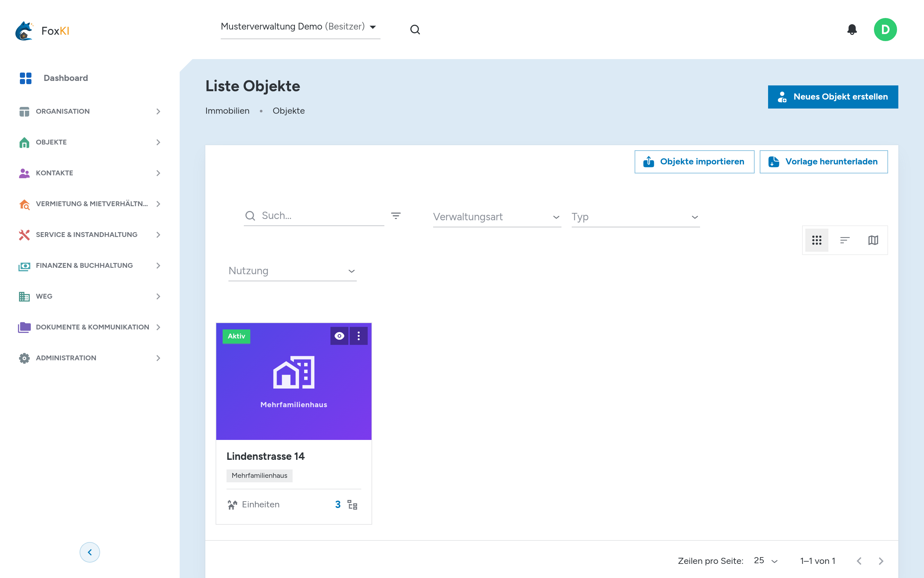Click the FoxKI fox logo
The height and width of the screenshot is (578, 924).
(x=24, y=31)
